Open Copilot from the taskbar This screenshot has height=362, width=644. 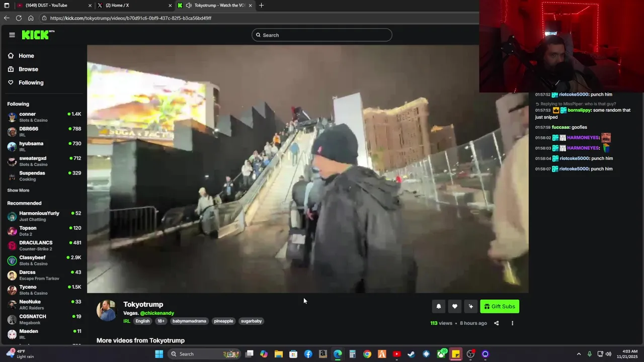point(264,354)
